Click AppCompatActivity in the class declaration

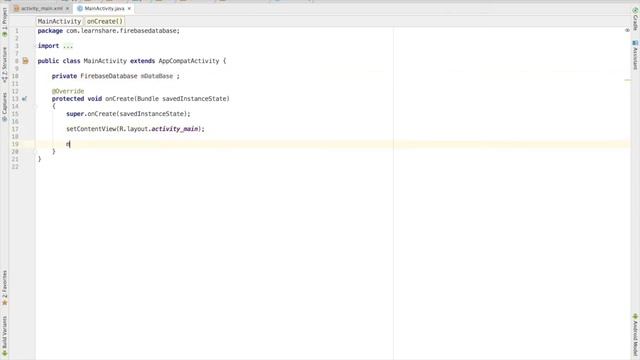[189, 61]
